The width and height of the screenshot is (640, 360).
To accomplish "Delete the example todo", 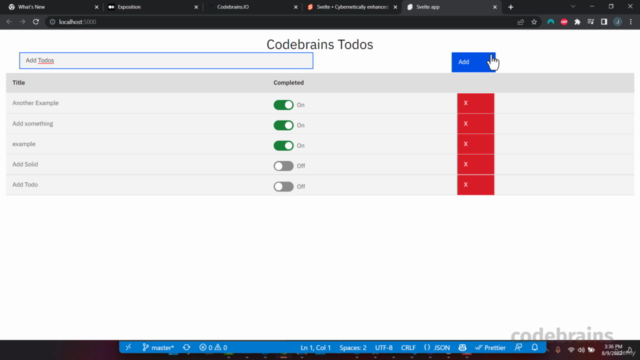I will (x=476, y=144).
